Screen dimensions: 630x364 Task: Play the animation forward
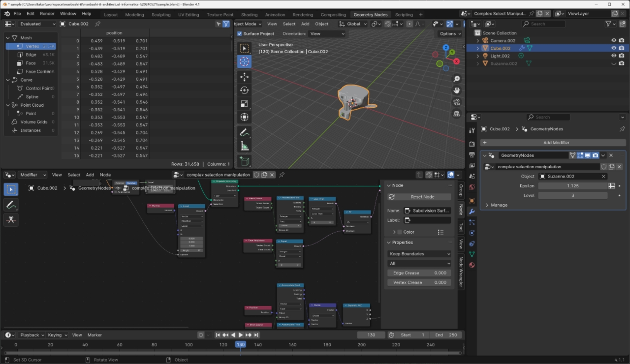(240, 335)
